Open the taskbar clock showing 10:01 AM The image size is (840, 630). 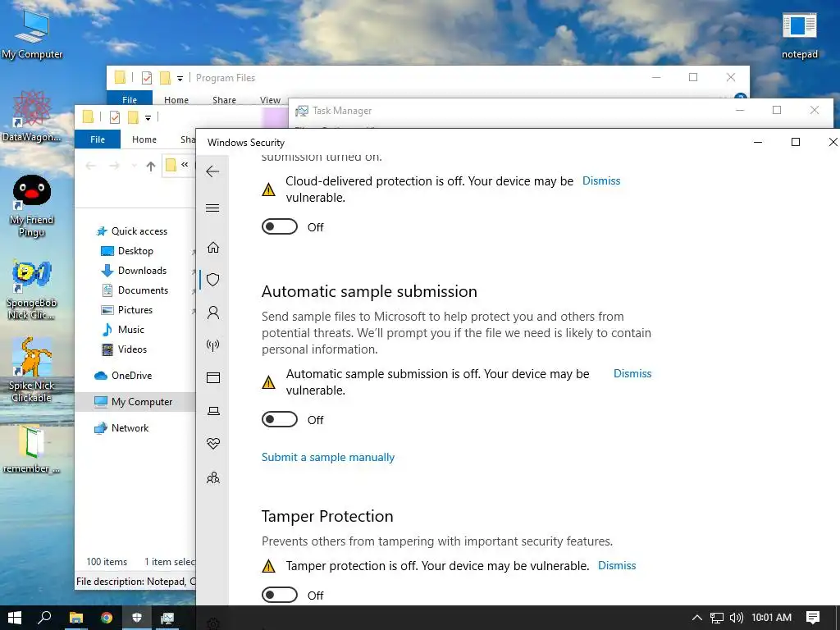click(771, 618)
